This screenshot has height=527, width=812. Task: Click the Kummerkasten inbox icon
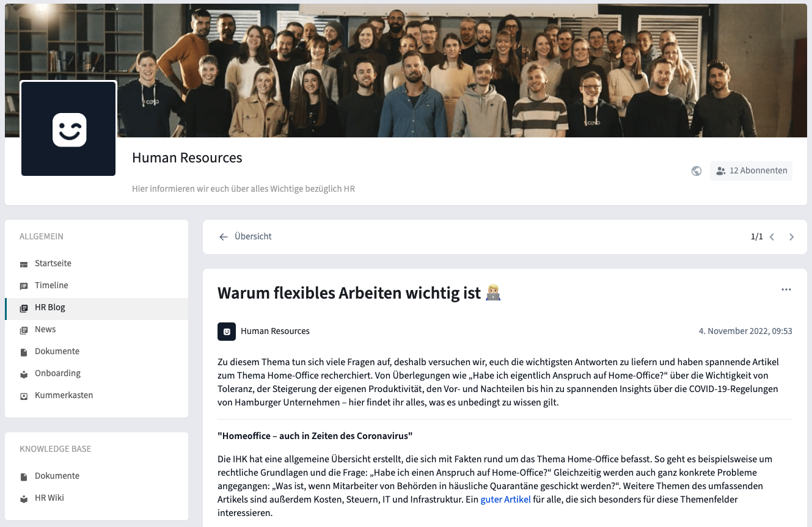pos(24,396)
